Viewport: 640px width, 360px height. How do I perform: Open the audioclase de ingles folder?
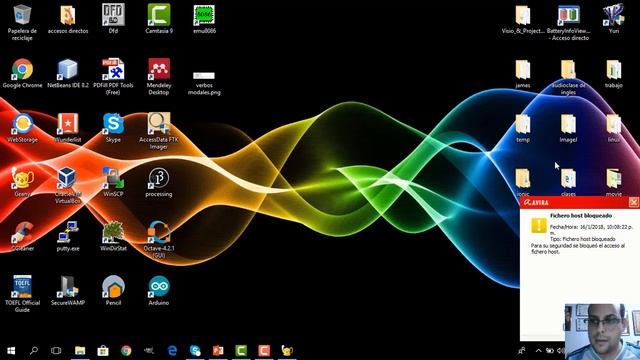568,77
